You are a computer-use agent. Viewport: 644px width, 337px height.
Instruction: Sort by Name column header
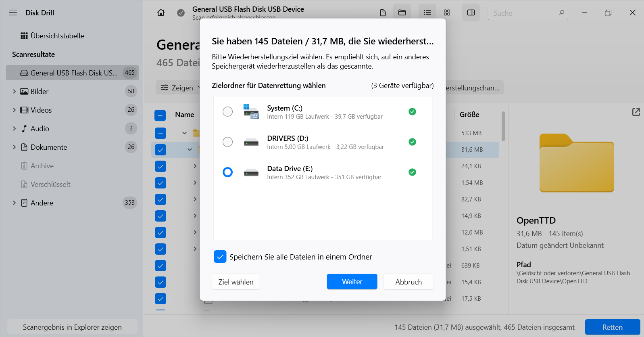pyautogui.click(x=185, y=115)
